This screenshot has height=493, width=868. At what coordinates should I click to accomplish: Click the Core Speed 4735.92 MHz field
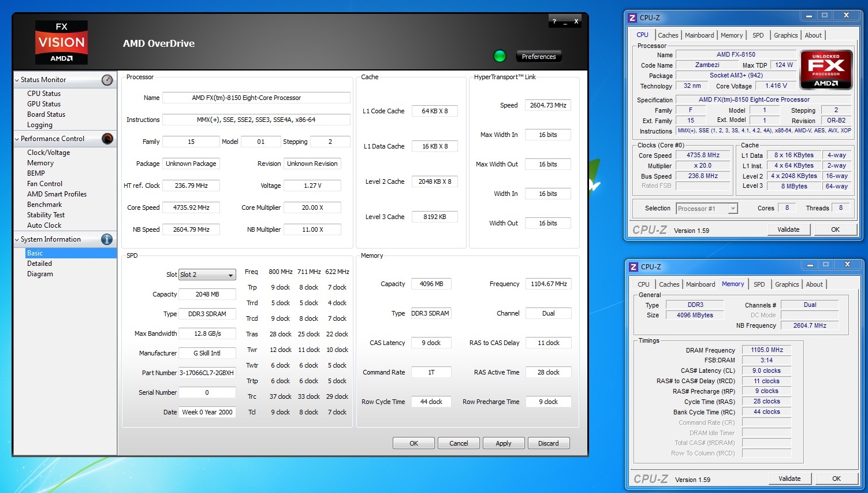(191, 207)
